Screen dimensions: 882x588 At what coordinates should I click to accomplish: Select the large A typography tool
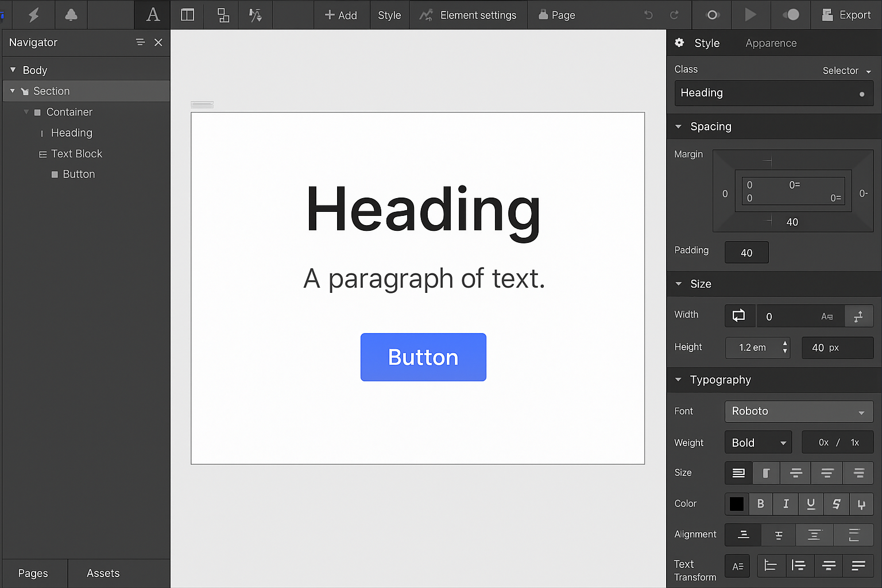pyautogui.click(x=153, y=15)
